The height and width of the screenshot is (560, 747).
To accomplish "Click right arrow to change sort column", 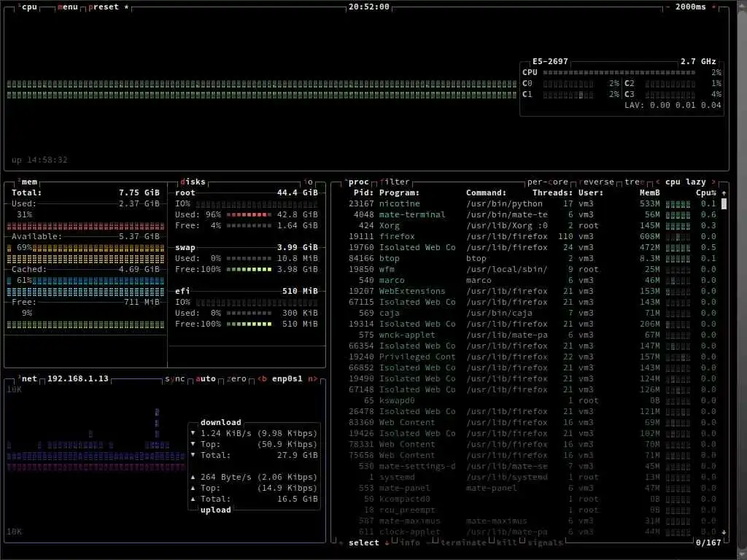I will (713, 182).
